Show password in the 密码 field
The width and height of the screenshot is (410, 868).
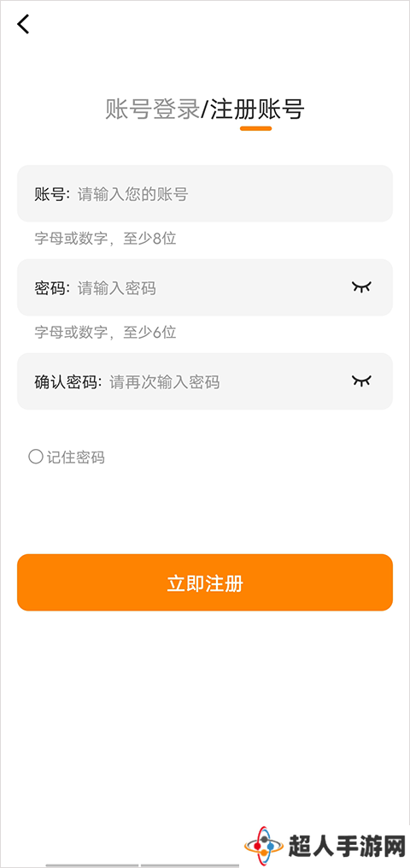361,287
